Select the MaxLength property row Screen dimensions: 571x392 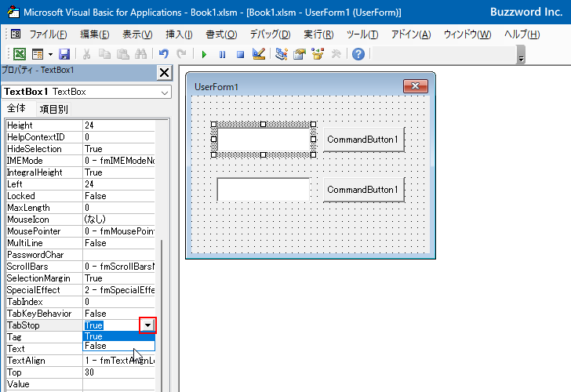point(81,208)
